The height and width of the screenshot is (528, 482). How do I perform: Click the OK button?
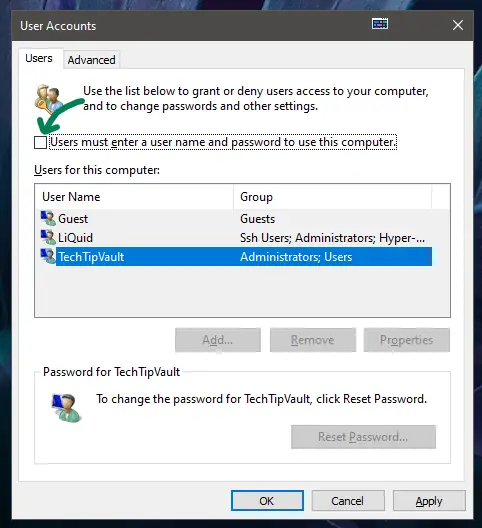[x=267, y=501]
